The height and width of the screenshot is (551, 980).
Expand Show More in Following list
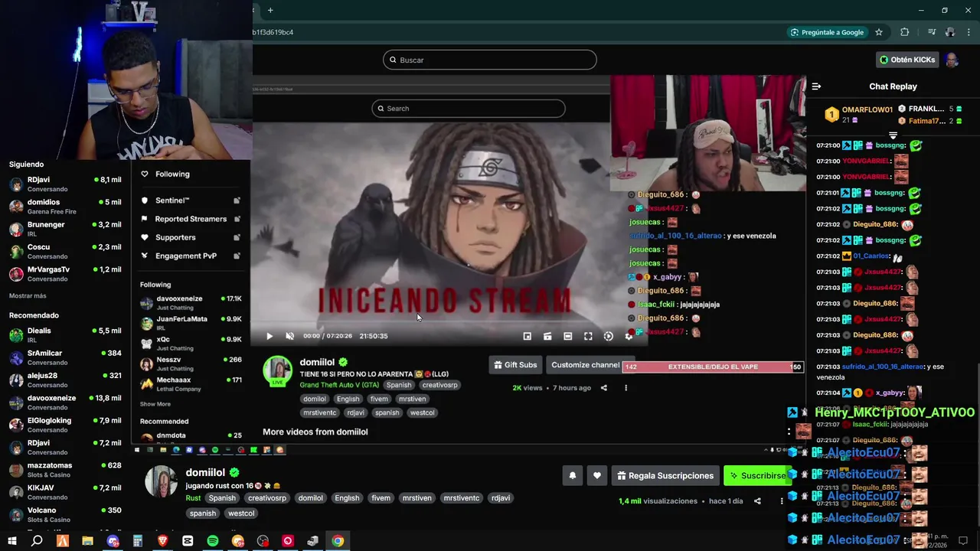click(x=155, y=404)
